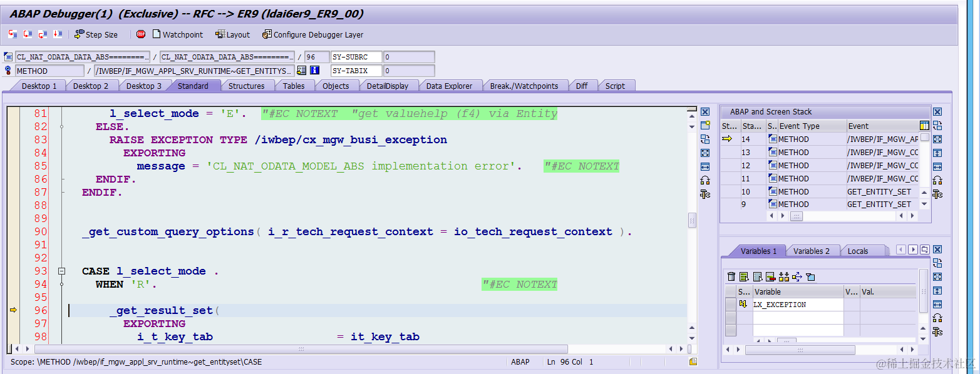Open the DetailDisplay tab

[x=388, y=86]
